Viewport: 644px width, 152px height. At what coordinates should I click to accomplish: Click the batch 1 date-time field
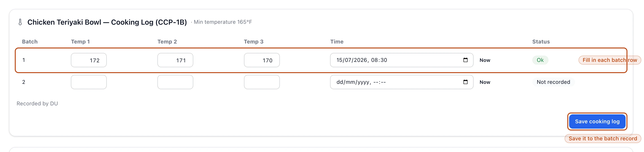(402, 60)
